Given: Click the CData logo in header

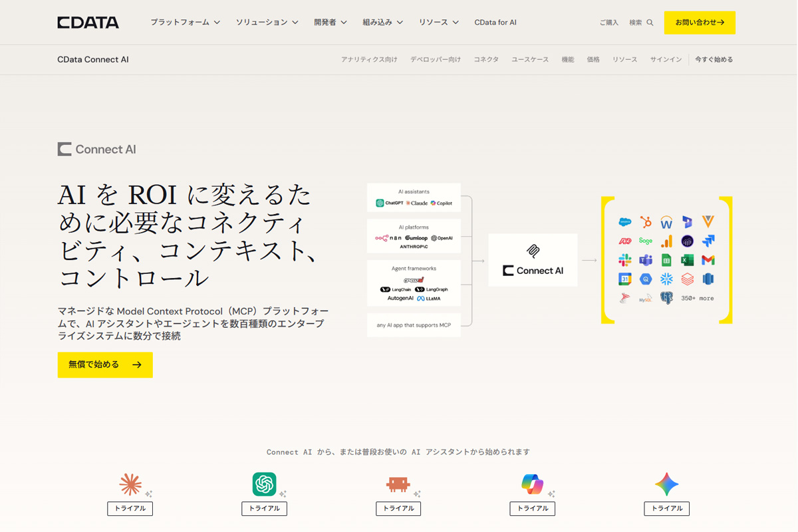Looking at the screenshot, I should pyautogui.click(x=88, y=23).
